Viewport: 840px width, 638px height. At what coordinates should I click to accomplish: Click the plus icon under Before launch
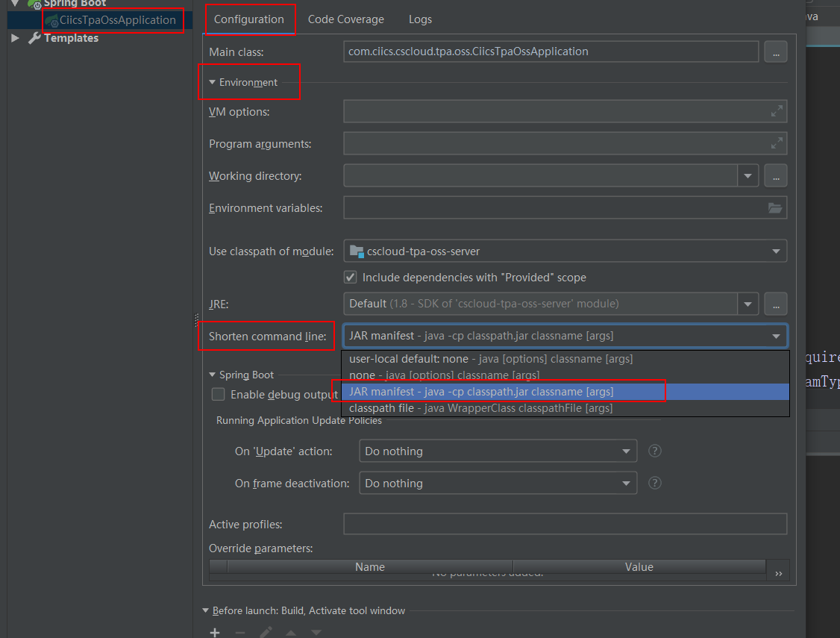[215, 631]
